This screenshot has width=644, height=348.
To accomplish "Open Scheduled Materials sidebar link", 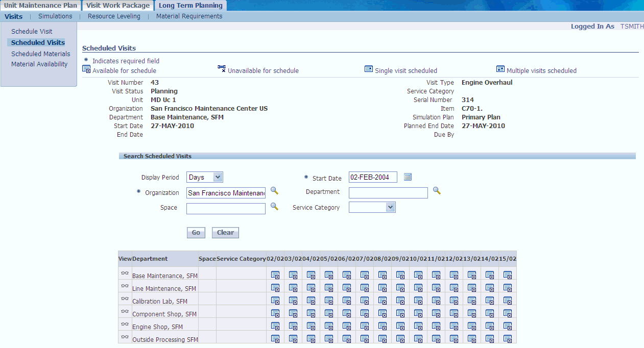I will [41, 54].
